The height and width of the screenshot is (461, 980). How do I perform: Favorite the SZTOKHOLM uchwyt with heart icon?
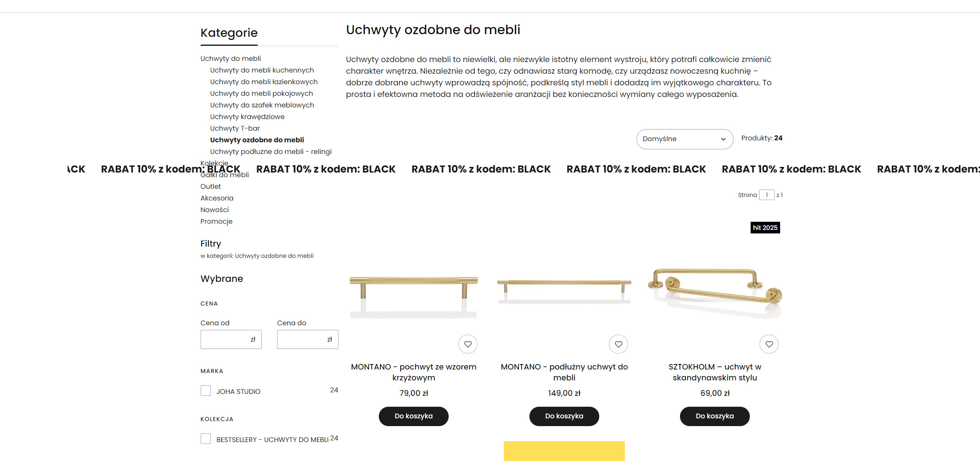click(769, 344)
